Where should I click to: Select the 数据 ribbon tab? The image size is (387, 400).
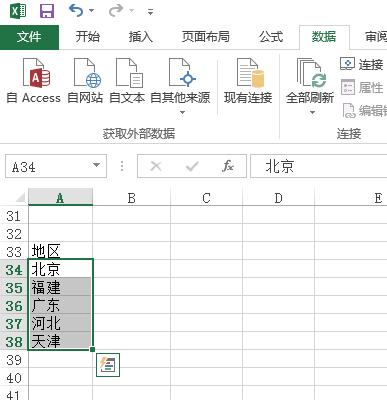coord(324,37)
